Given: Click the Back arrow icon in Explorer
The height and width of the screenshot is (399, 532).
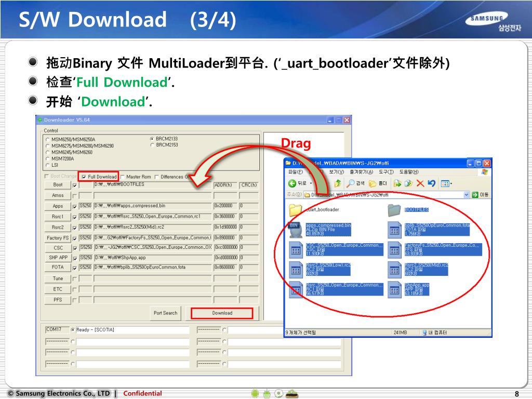Looking at the screenshot, I should click(x=292, y=183).
